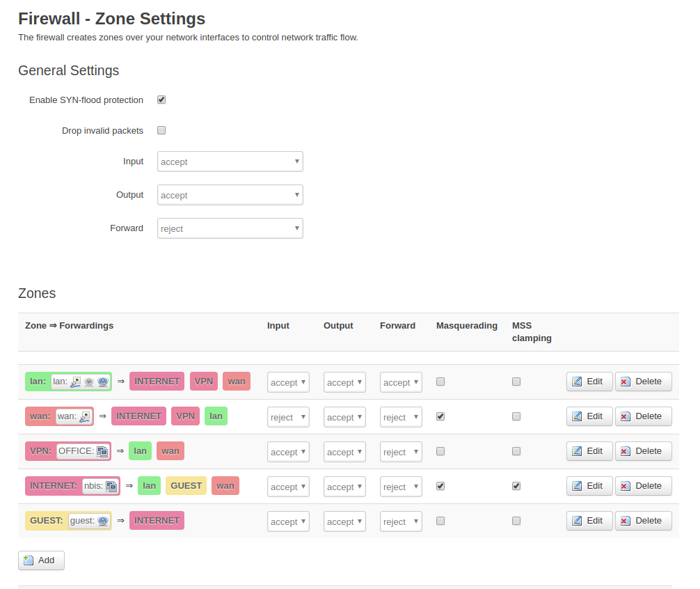Open the VPN zone Input policy dropdown

pos(288,452)
